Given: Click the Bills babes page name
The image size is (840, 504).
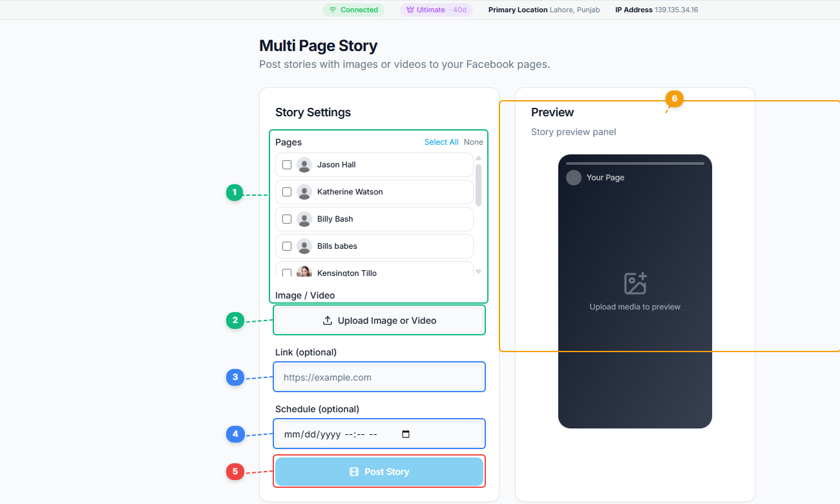Looking at the screenshot, I should tap(337, 246).
